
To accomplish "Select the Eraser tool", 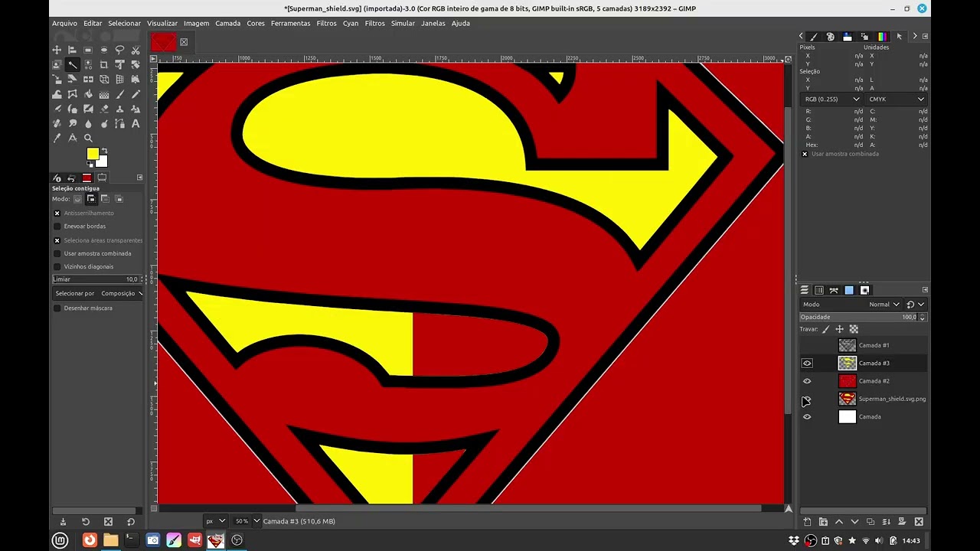I will 104,109.
